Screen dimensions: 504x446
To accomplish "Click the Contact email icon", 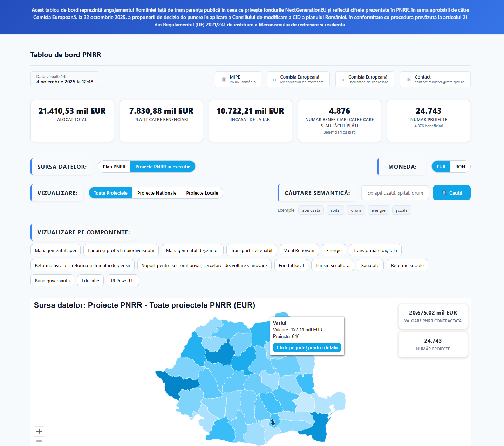I will click(x=408, y=80).
